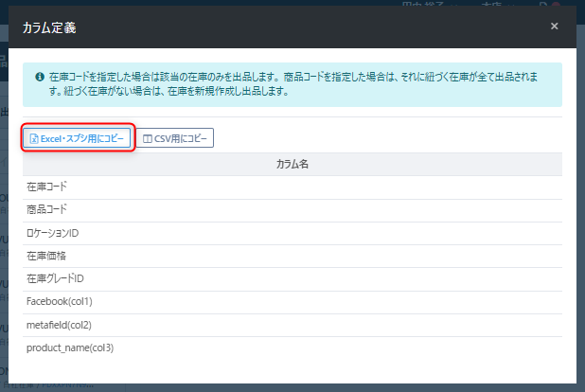Click the blue info notice text
This screenshot has height=392, width=585.
point(293,84)
